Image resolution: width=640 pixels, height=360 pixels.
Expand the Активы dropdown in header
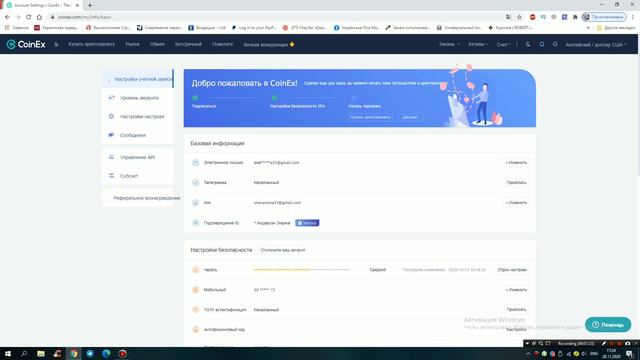coord(478,44)
